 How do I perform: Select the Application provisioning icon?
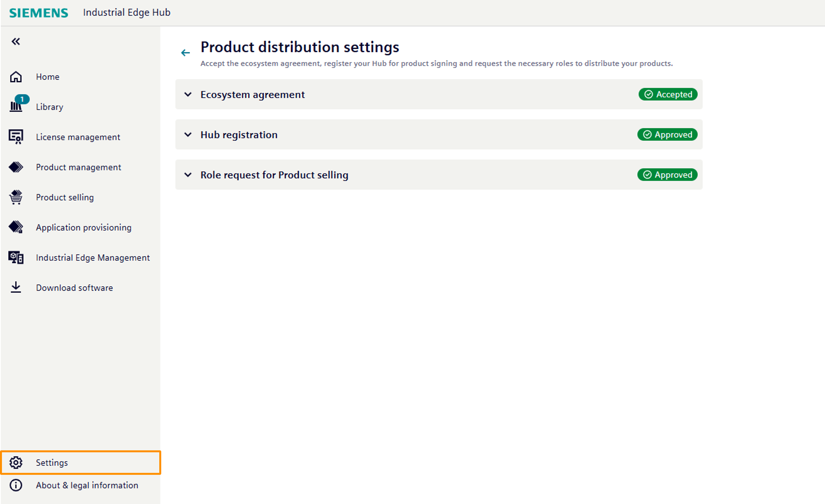[x=15, y=227]
